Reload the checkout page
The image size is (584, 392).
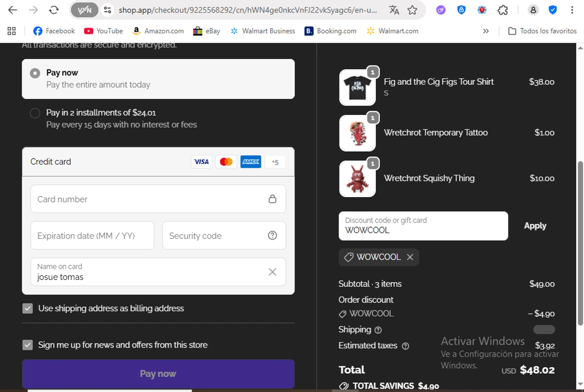tap(54, 10)
